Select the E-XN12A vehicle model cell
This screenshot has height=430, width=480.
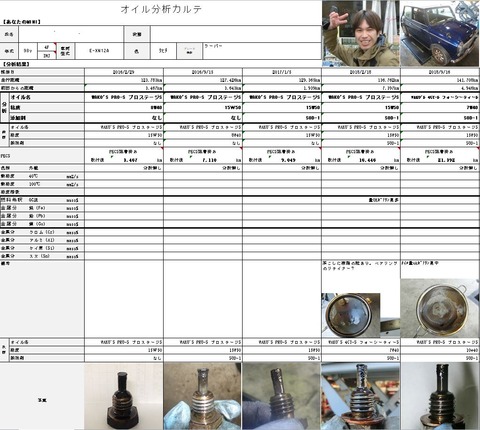pyautogui.click(x=99, y=51)
